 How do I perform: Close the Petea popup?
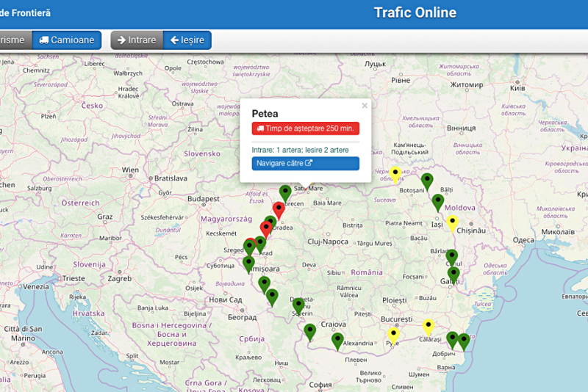pos(364,106)
